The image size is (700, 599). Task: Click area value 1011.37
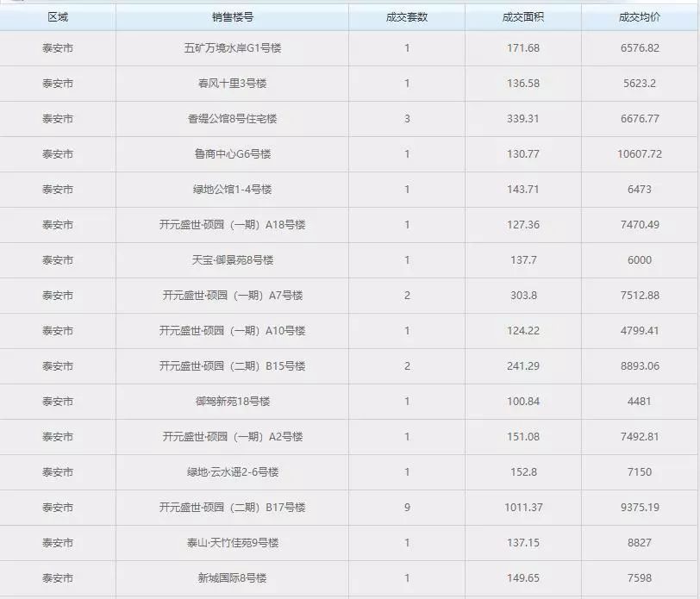pos(523,508)
